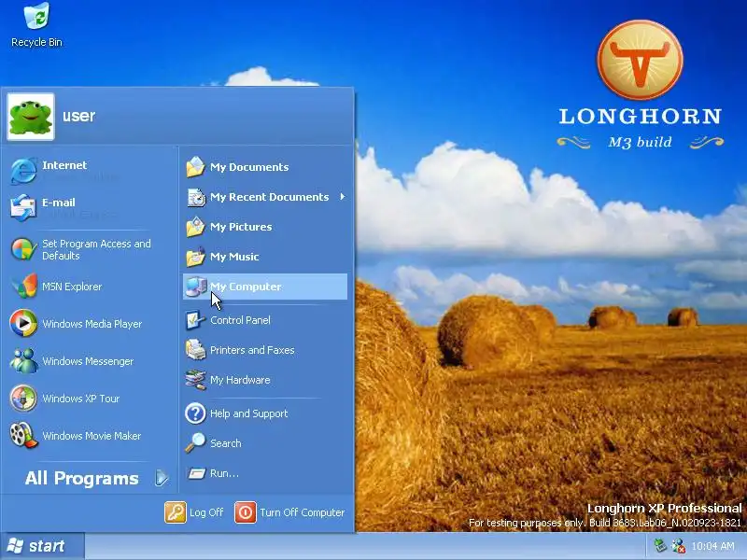Launch the MSN Explorer butterfly icon

[24, 287]
